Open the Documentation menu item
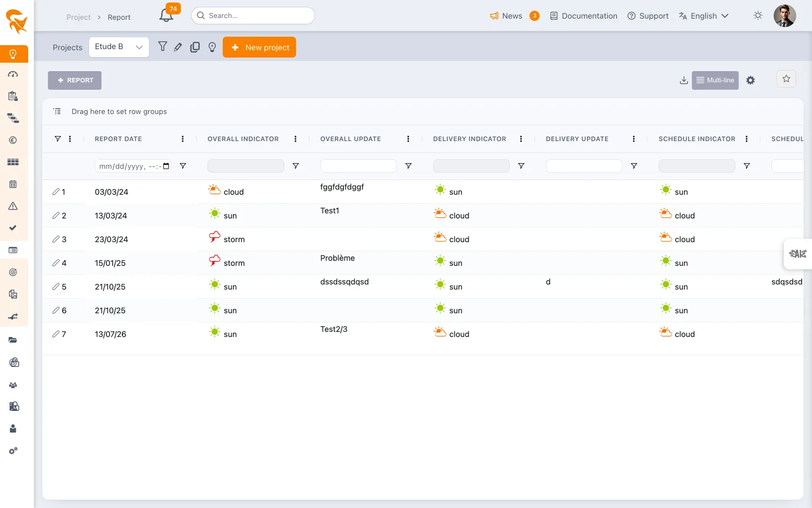The image size is (812, 508). coord(584,16)
